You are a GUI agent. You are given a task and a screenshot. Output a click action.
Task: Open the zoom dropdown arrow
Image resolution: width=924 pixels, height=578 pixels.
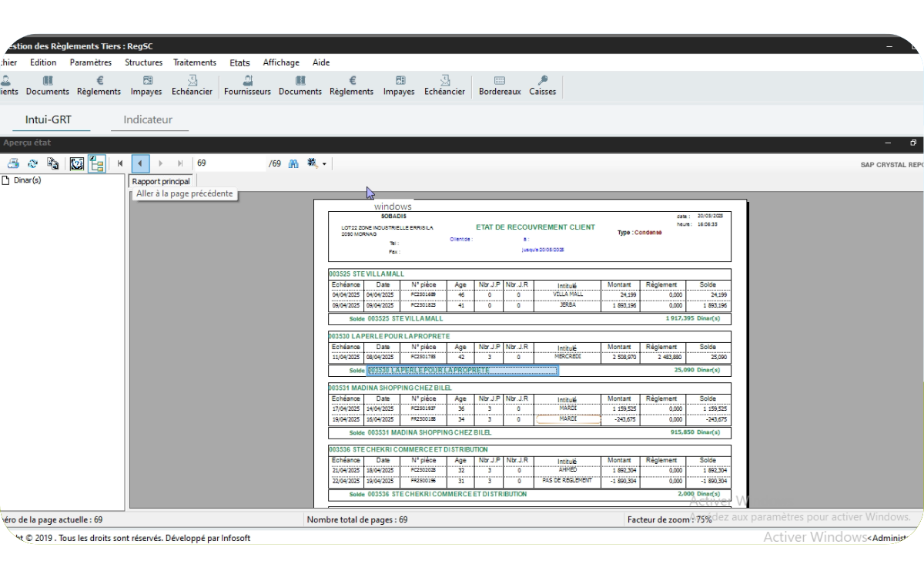(x=324, y=164)
